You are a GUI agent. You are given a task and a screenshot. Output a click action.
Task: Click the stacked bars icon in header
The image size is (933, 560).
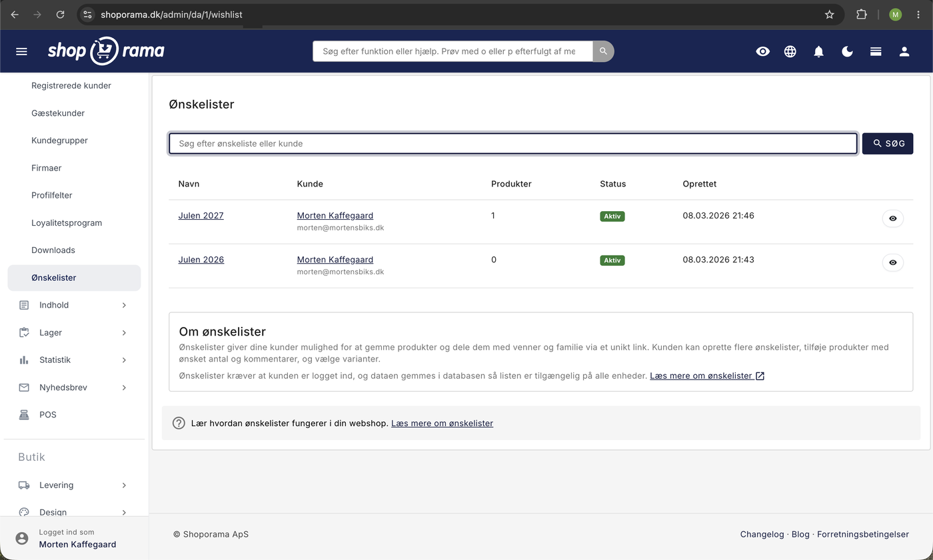pyautogui.click(x=876, y=51)
